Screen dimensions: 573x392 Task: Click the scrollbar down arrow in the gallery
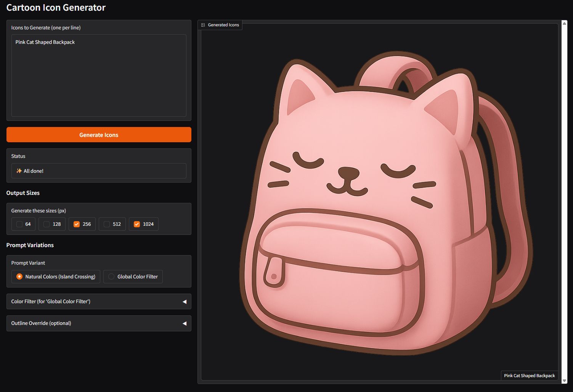point(564,381)
